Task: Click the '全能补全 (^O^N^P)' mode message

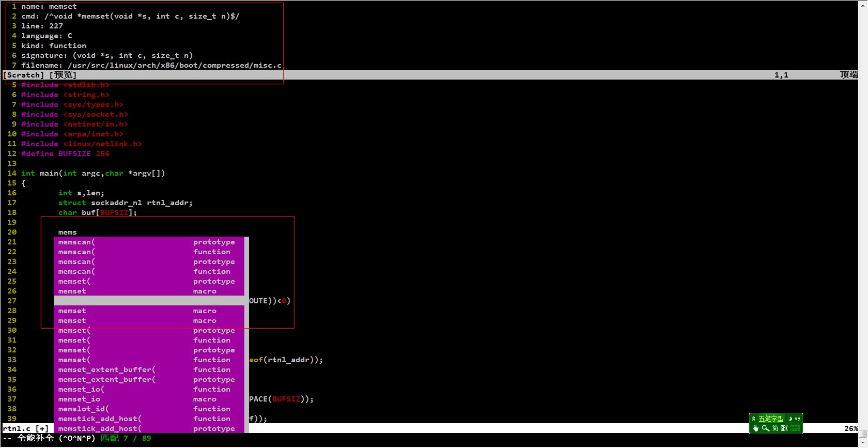Action: [x=56, y=438]
